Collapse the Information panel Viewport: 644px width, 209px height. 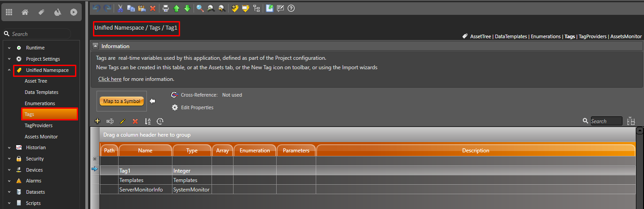click(x=95, y=46)
